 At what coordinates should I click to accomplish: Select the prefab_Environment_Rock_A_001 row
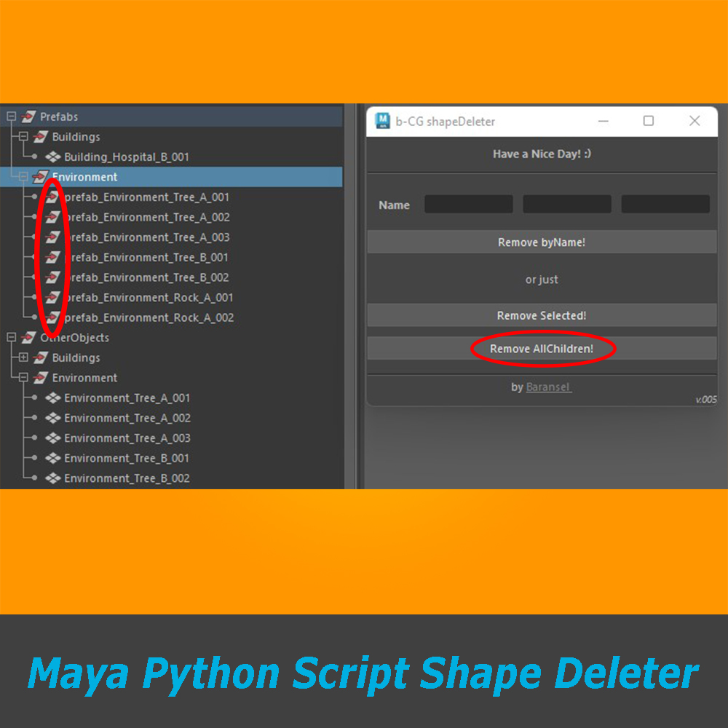click(149, 298)
